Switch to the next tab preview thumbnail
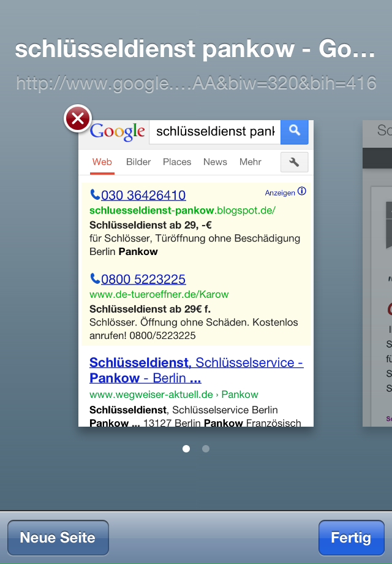 pos(377,273)
